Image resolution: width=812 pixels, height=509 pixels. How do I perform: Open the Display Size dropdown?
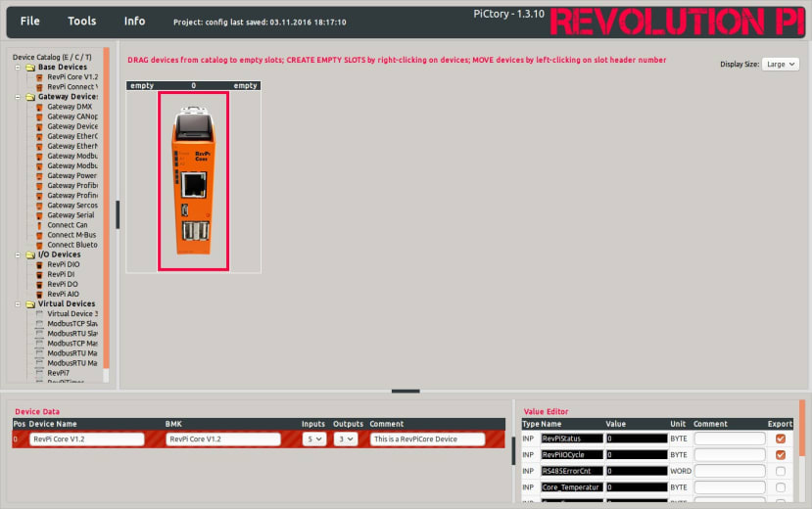(x=781, y=65)
